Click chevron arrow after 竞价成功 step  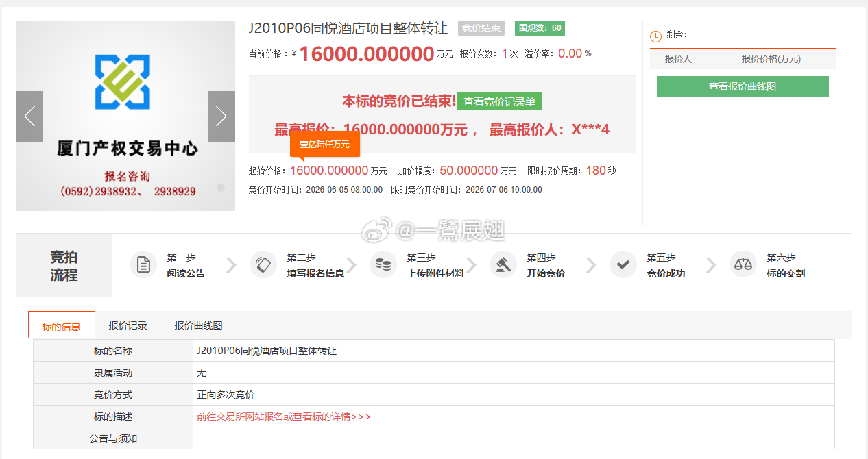point(711,265)
